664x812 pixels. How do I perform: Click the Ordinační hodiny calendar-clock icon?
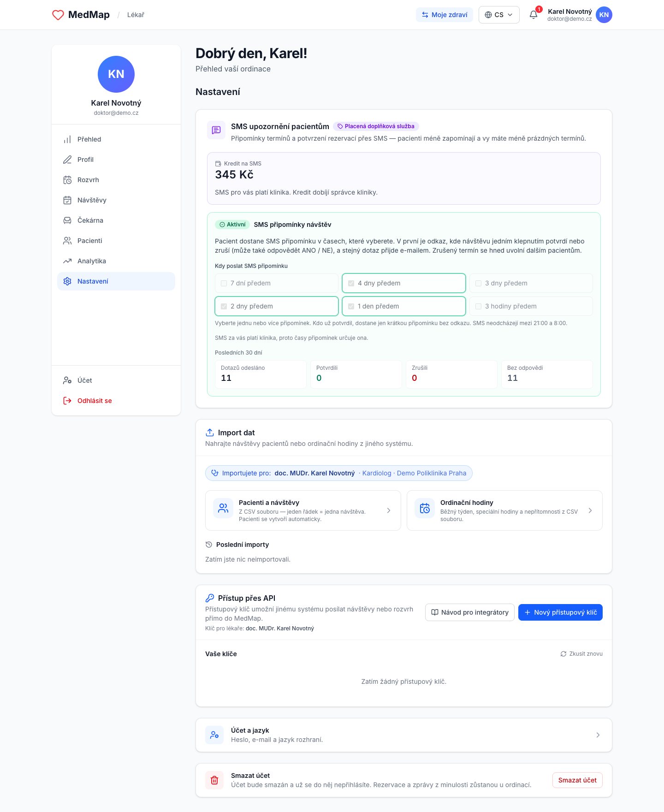pyautogui.click(x=425, y=508)
